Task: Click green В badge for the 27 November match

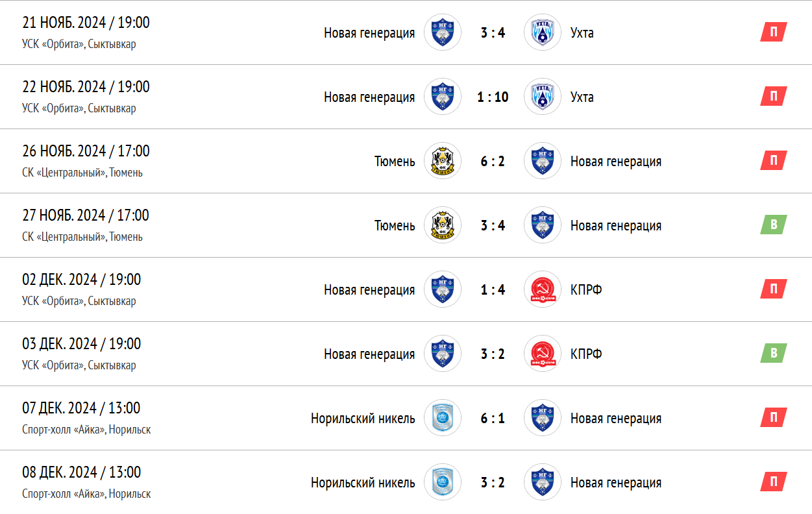Action: 774,225
